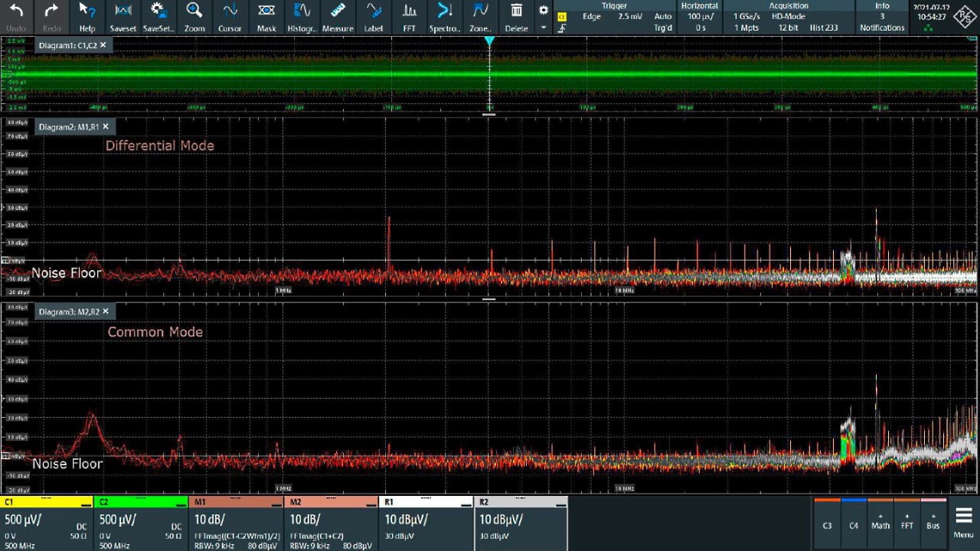Open toolbar configuration gear

[x=544, y=10]
